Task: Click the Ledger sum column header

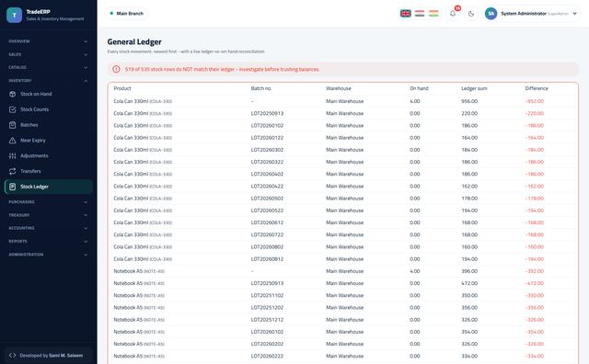Action: [x=474, y=88]
